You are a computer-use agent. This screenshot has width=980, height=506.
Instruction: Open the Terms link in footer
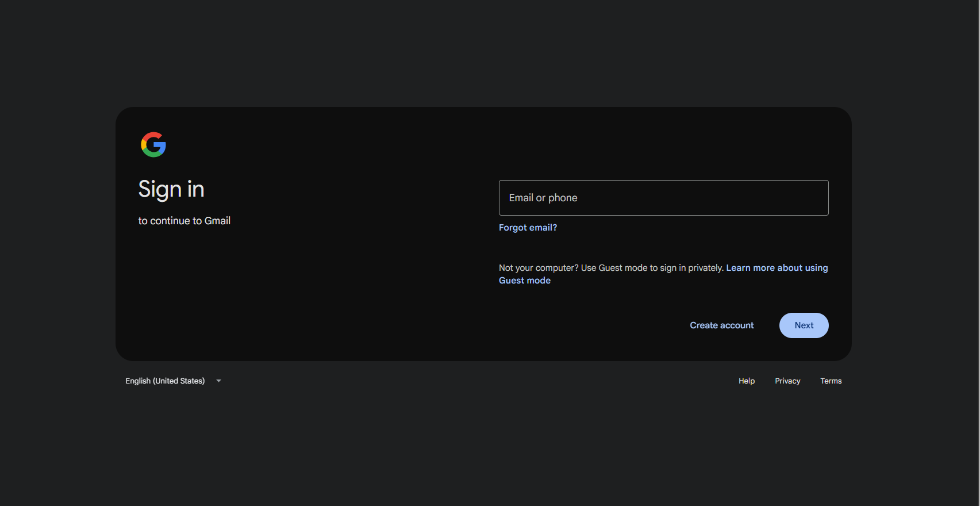pos(831,381)
